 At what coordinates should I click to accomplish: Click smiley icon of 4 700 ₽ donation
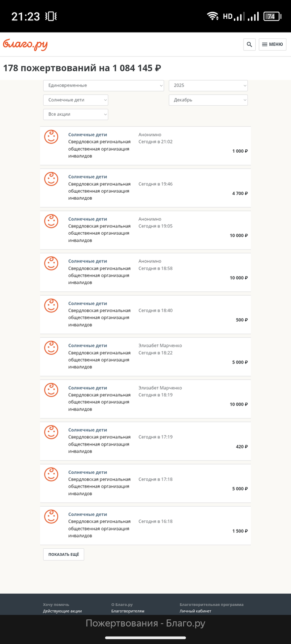51,179
